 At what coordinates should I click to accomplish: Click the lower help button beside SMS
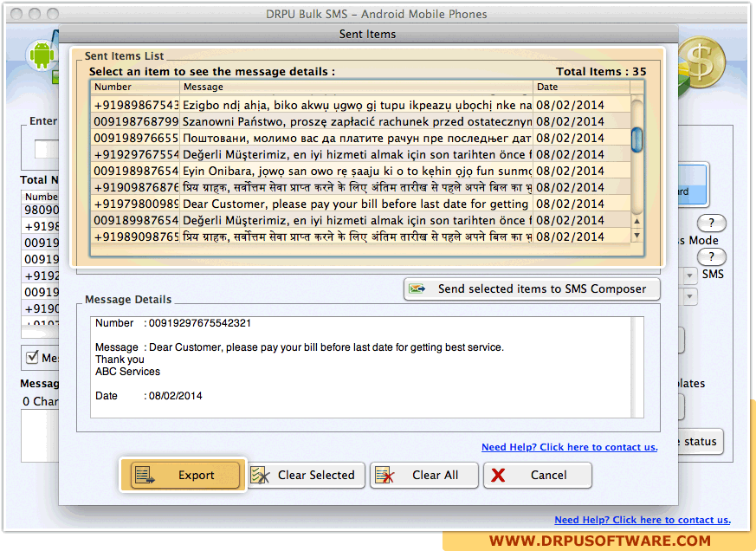click(711, 256)
